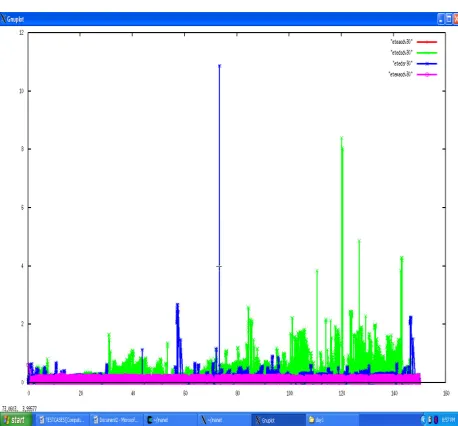Screen dimensions: 458x426
Task: Click the green line legend sample
Action: coord(427,53)
